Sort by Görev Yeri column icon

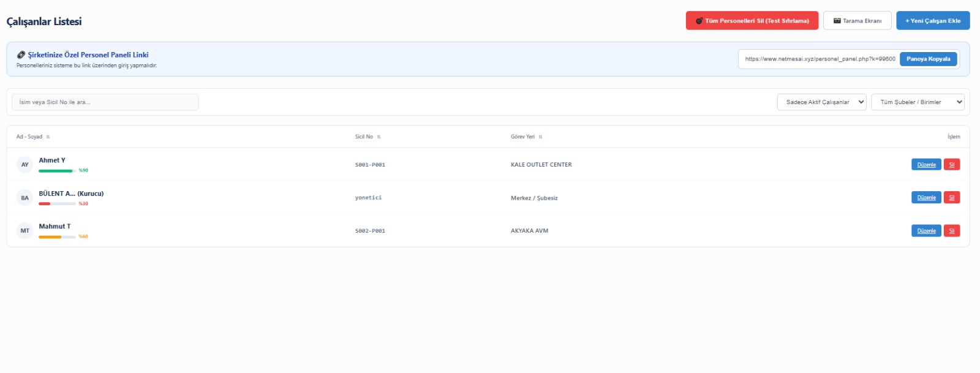point(540,137)
